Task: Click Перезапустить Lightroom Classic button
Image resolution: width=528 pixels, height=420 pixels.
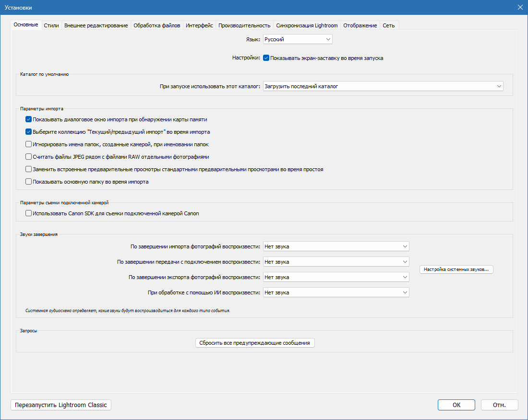Action: click(x=61, y=405)
